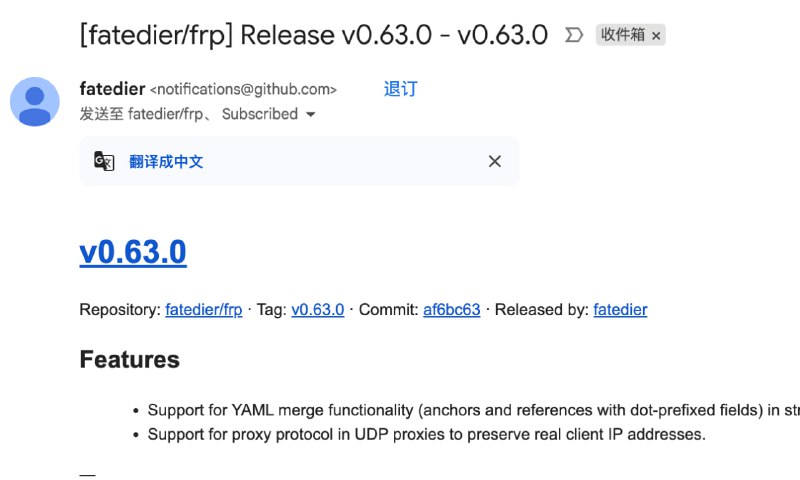The width and height of the screenshot is (800, 480).
Task: Click the importance marker beside the subject
Action: tap(574, 35)
